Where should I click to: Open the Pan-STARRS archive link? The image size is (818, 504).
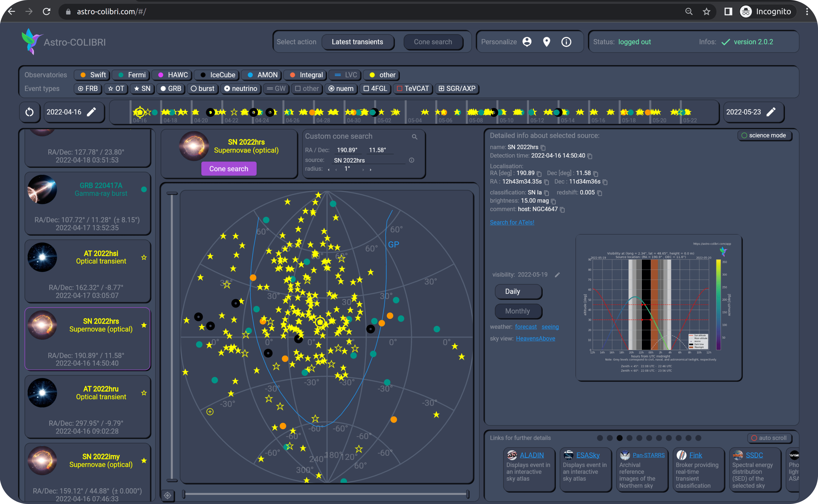pos(649,455)
